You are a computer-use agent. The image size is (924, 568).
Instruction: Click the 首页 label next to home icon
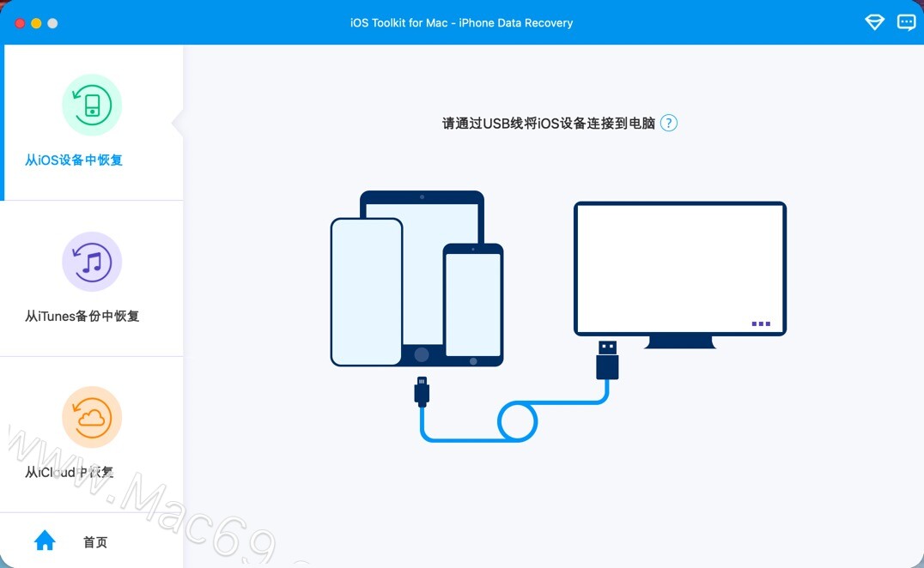tap(94, 541)
